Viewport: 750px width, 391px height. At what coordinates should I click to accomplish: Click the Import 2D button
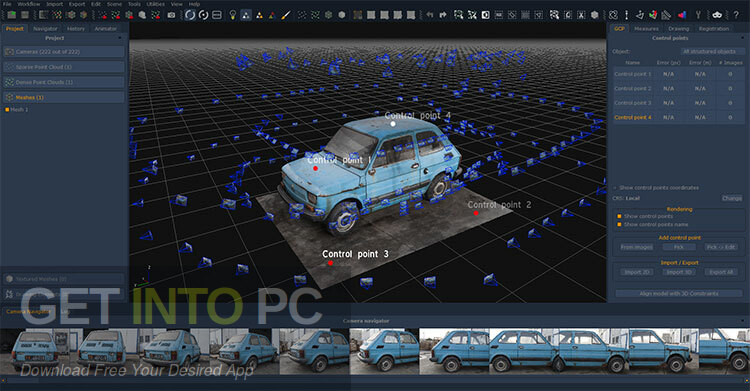pyautogui.click(x=637, y=272)
